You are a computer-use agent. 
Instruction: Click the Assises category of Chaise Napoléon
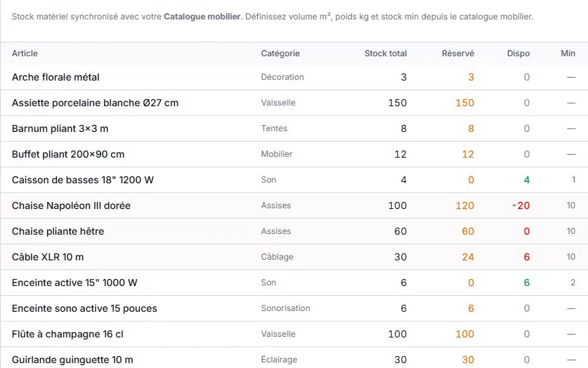(276, 206)
